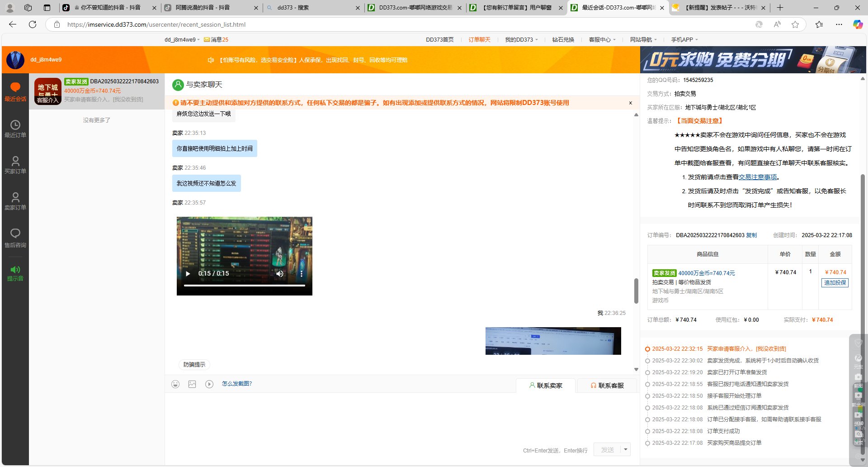
Task: Expand the 手机APP dropdown menu
Action: (684, 40)
